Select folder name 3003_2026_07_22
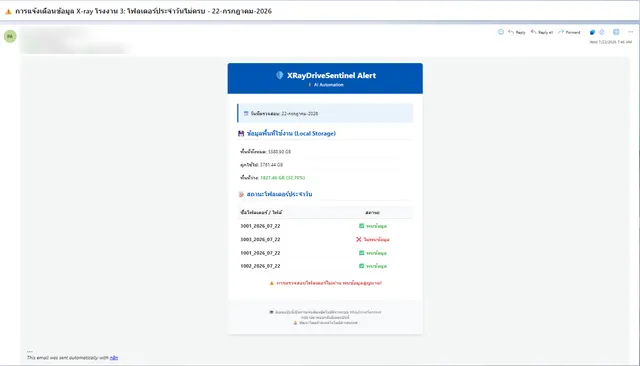This screenshot has height=366, width=640. click(x=260, y=240)
